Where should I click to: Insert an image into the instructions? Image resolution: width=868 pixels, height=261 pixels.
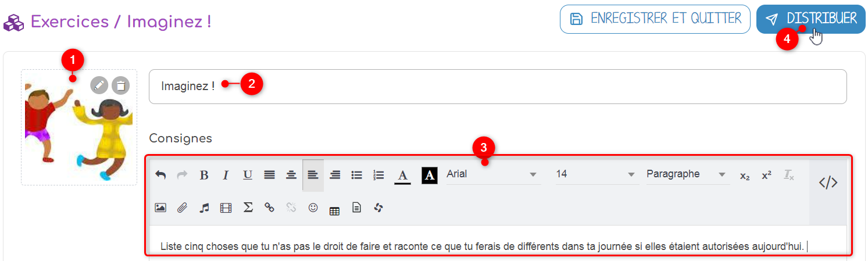[x=160, y=208]
